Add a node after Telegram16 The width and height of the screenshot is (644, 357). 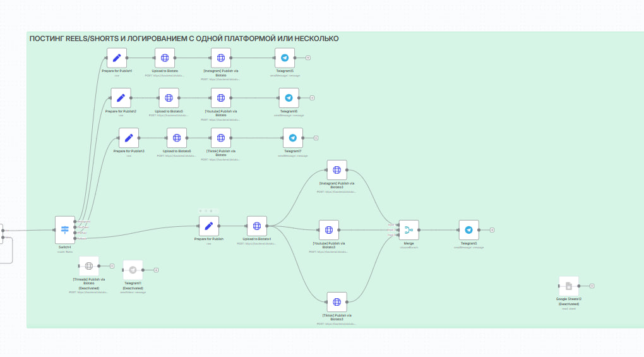[x=312, y=98]
